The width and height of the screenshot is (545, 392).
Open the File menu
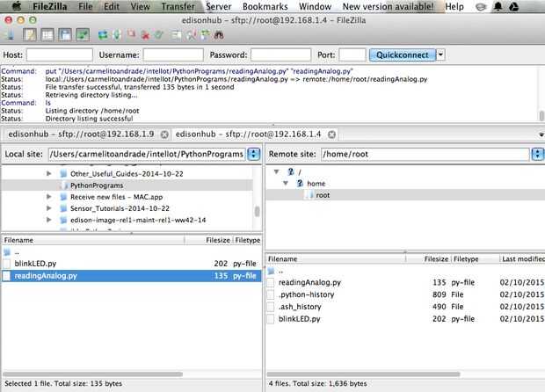pyautogui.click(x=85, y=6)
